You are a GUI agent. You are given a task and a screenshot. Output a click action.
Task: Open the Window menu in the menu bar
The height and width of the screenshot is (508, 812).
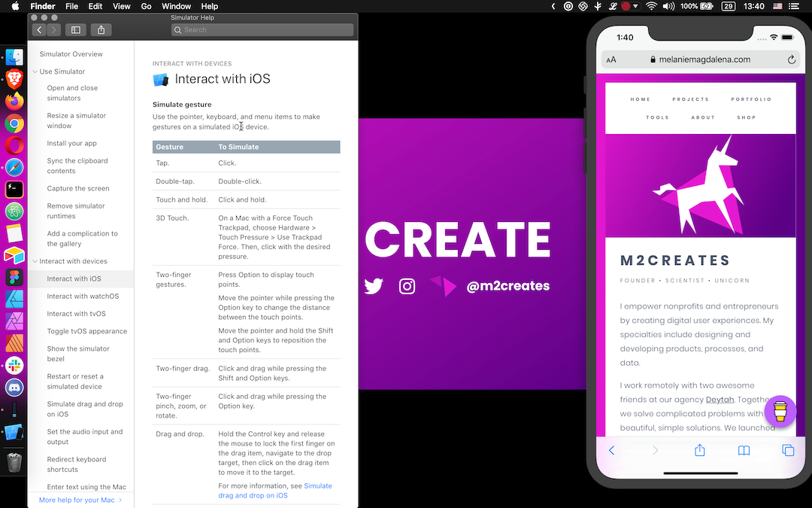tap(176, 6)
